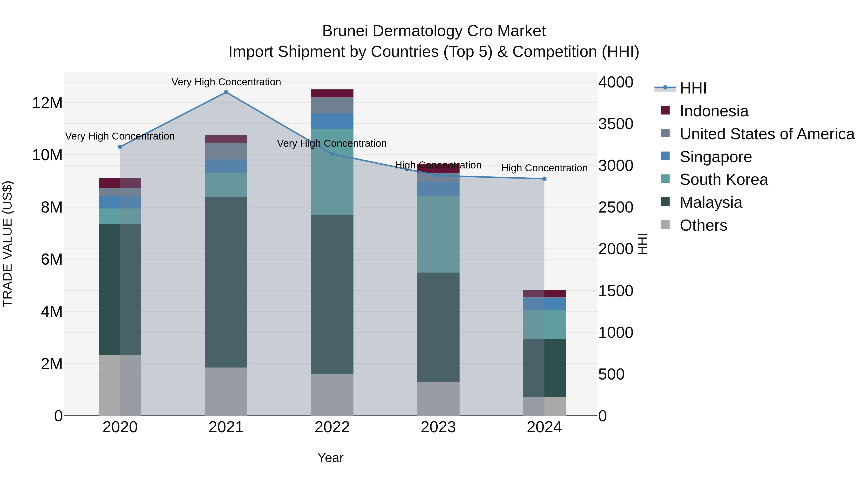868x488 pixels.
Task: Select the South Korea segment of the 2022 bar
Action: click(x=332, y=172)
